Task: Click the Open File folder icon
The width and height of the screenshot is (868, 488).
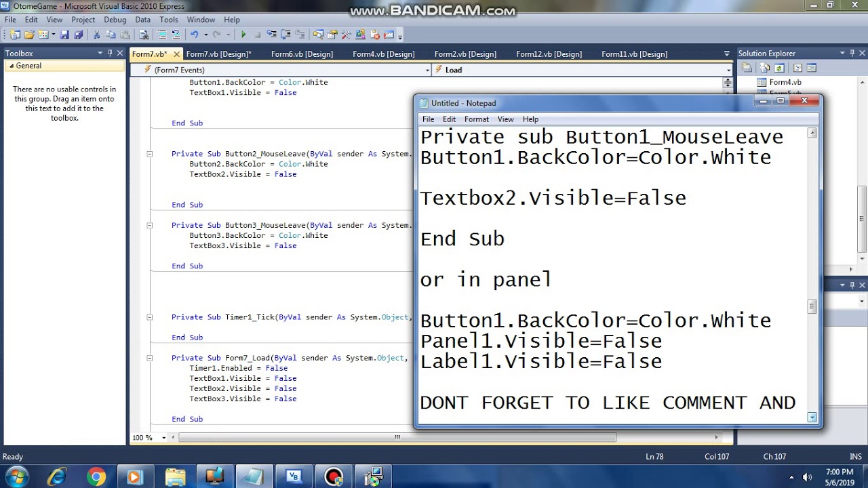Action: (29, 35)
